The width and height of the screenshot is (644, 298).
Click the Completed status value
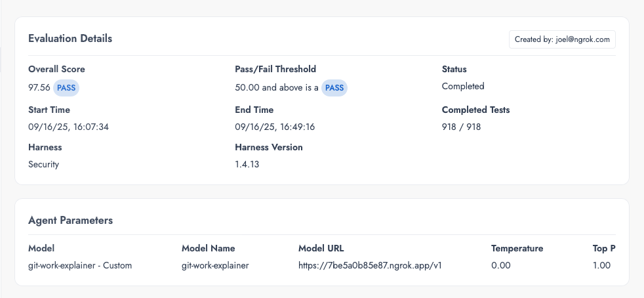click(x=463, y=86)
